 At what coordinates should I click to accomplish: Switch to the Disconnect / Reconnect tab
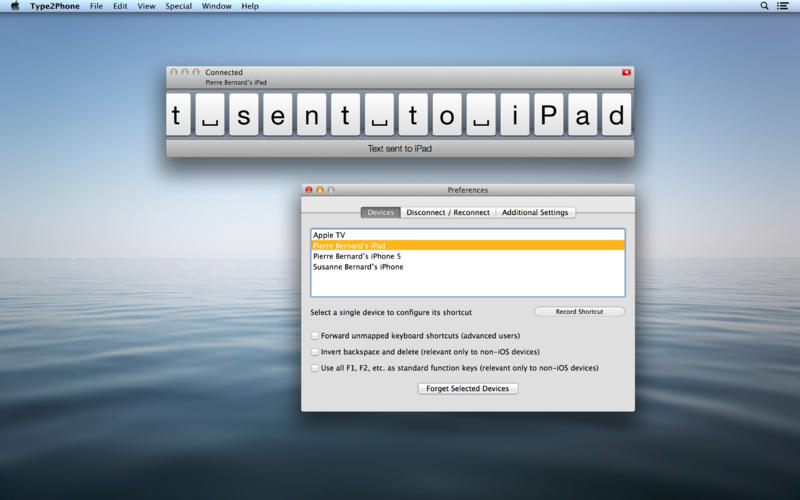(448, 212)
